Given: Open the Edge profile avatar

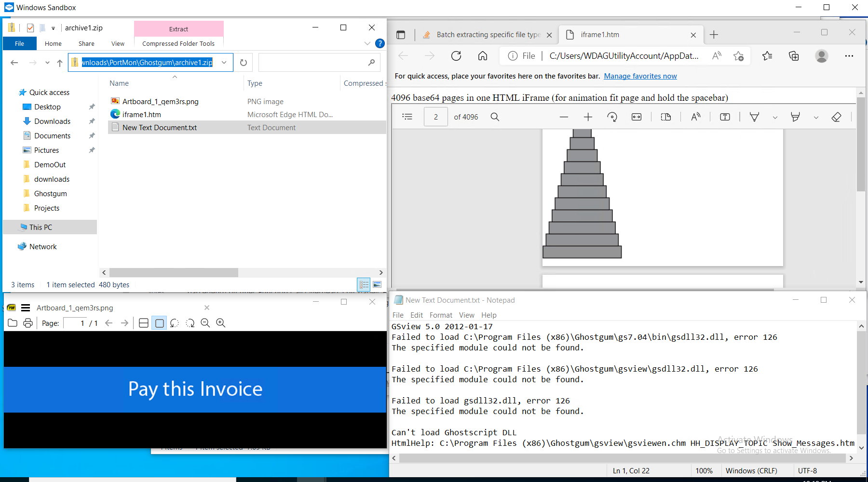Looking at the screenshot, I should (x=822, y=56).
